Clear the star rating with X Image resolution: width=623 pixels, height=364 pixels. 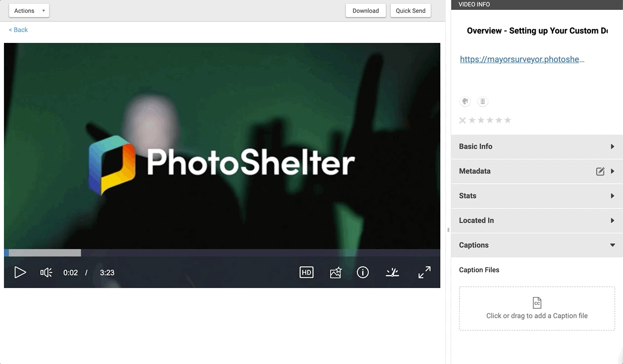coord(463,120)
